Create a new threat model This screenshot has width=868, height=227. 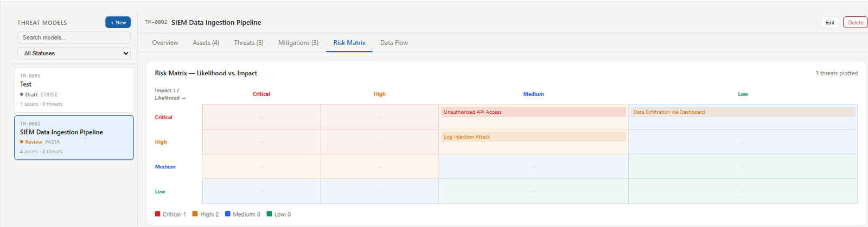pyautogui.click(x=118, y=22)
